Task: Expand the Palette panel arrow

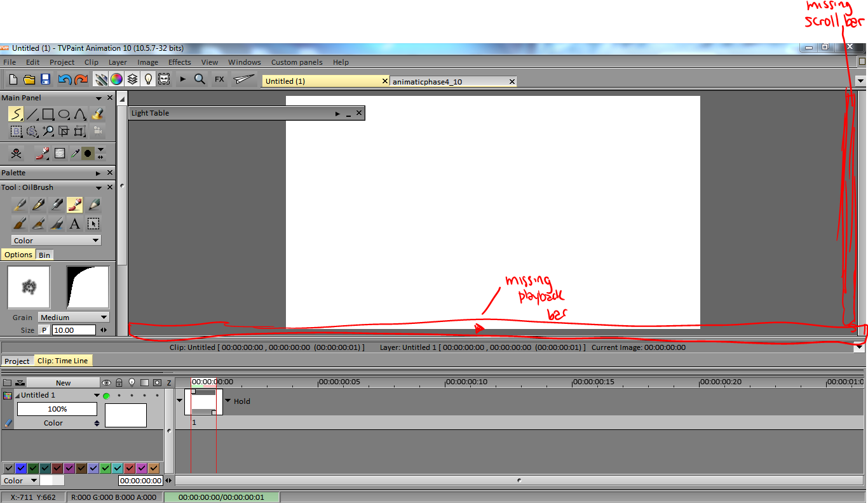Action: coord(98,173)
